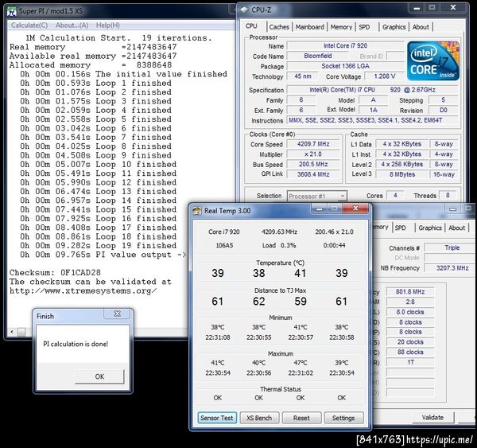Click the 88 clocks timing value
Screen dimensions: 477x448
point(410,352)
